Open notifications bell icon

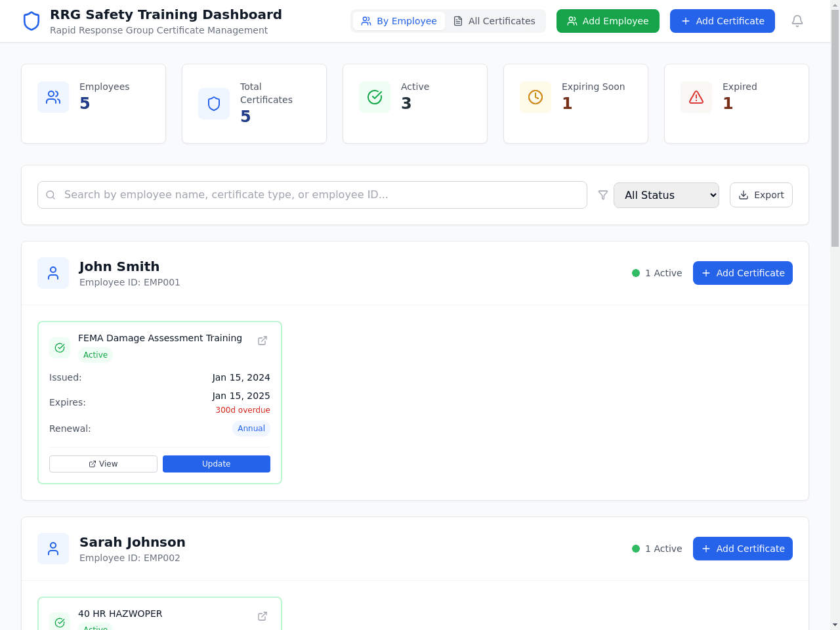[x=797, y=21]
